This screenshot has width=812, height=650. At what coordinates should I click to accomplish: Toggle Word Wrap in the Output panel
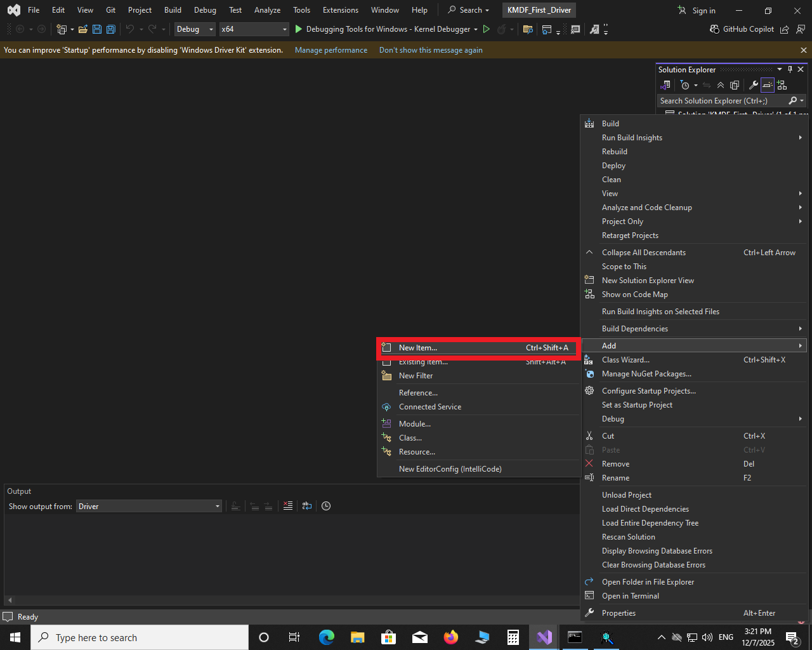tap(307, 506)
